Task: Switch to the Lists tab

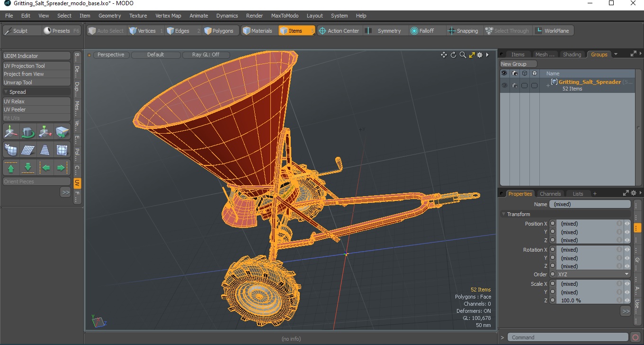Action: click(x=578, y=194)
